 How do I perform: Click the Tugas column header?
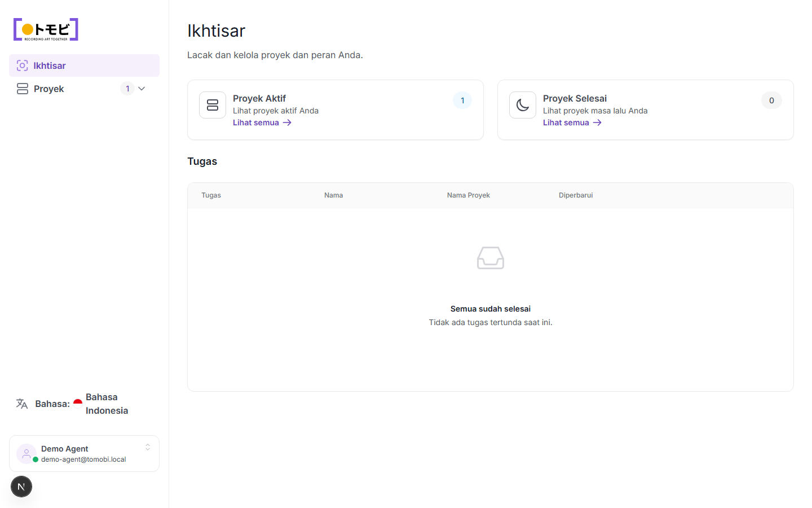tap(211, 195)
